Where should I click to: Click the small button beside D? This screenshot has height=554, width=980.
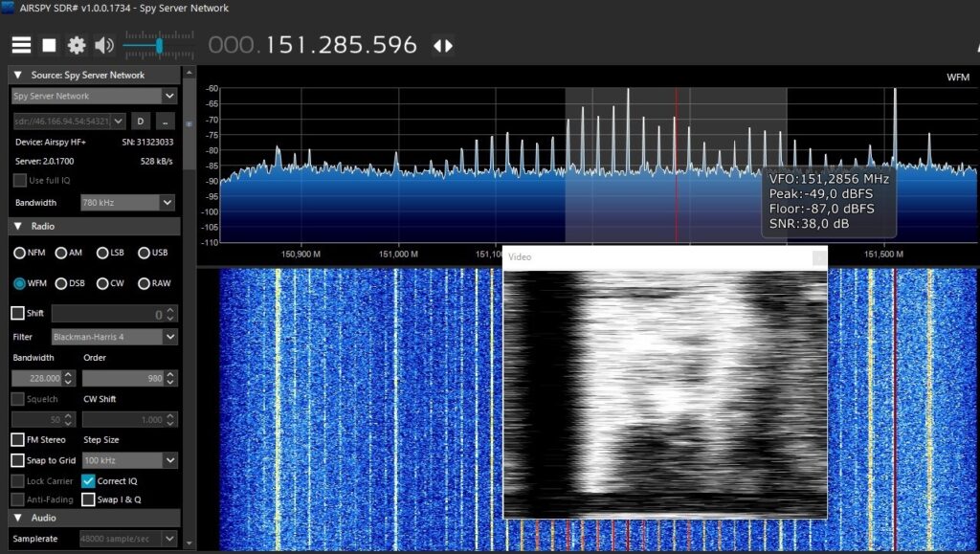click(x=165, y=122)
